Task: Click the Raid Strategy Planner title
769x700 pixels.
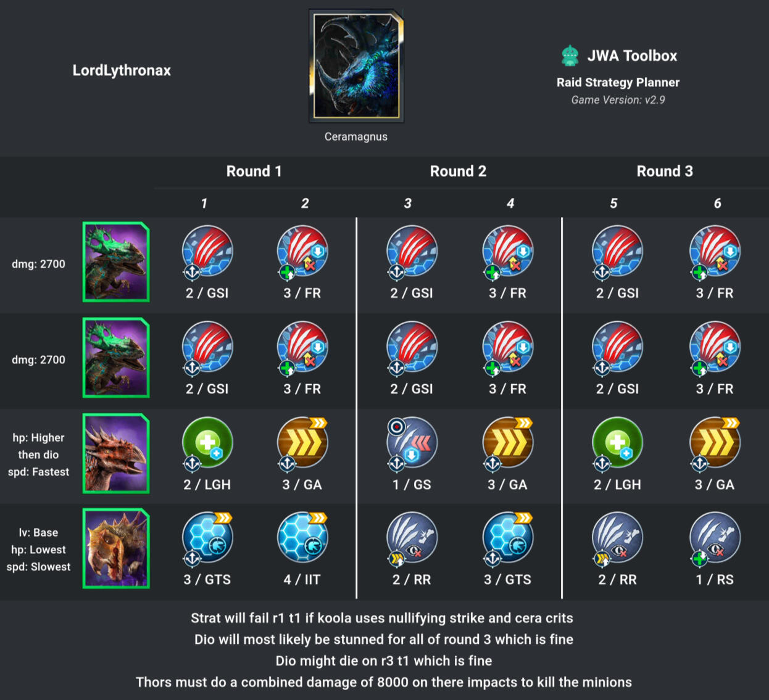Action: pos(618,83)
